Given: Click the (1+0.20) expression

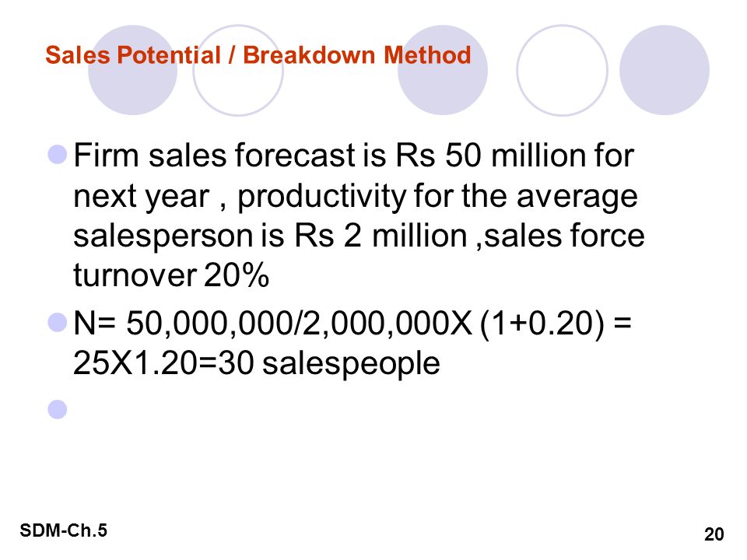Looking at the screenshot, I should [x=542, y=324].
